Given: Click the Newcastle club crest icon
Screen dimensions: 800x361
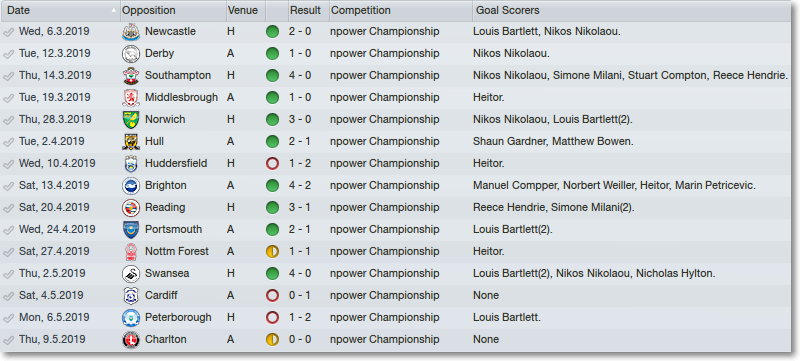Looking at the screenshot, I should [131, 32].
